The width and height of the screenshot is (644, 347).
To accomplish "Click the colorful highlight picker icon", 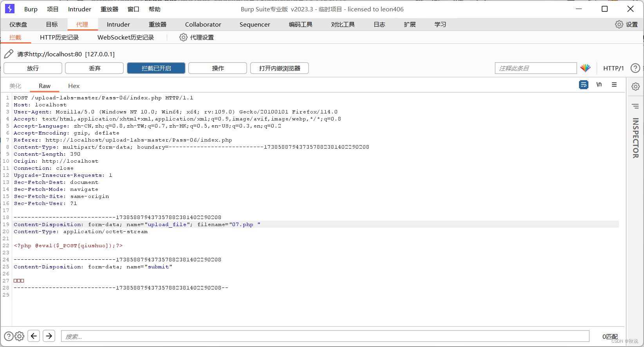I will [585, 68].
